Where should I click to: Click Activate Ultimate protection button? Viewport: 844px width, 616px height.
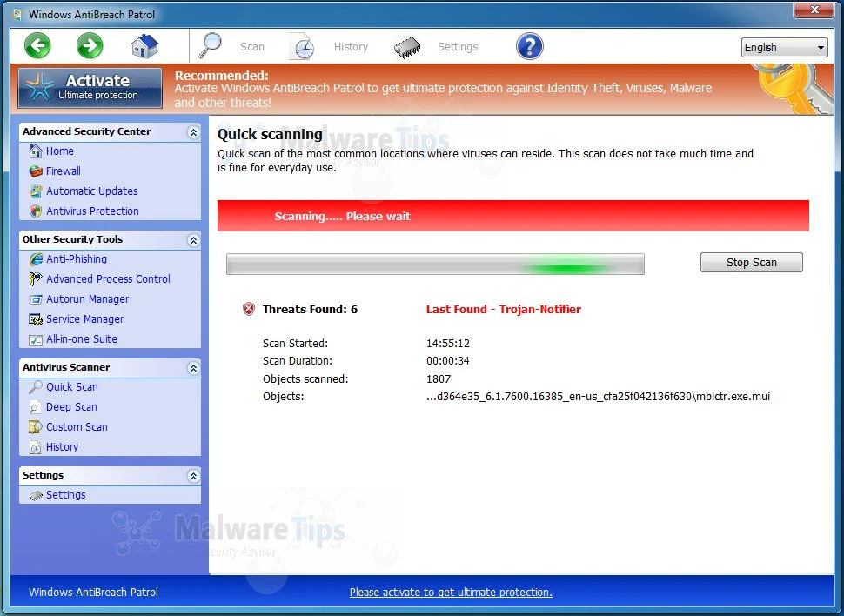(x=90, y=87)
